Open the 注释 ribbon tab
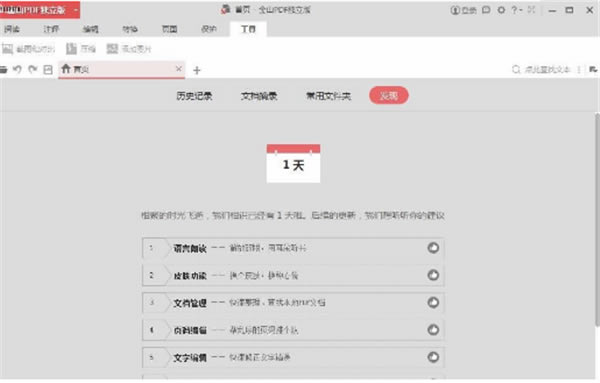600x383 pixels. coord(51,29)
